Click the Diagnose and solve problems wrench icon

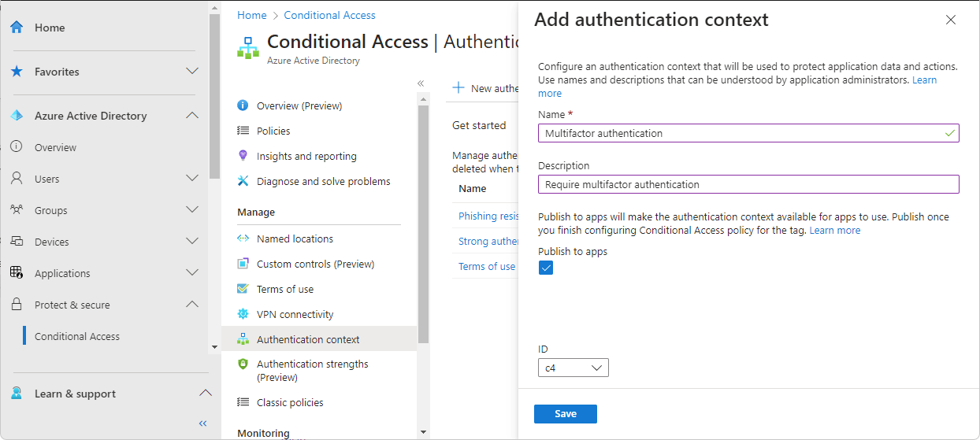tap(243, 181)
